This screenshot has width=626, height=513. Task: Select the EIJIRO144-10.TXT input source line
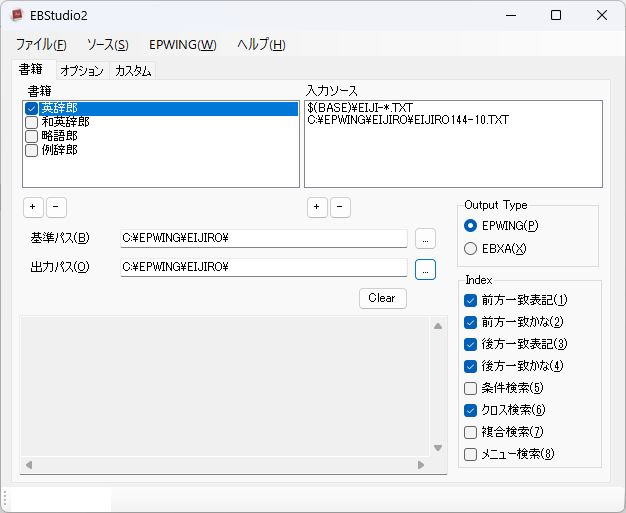click(408, 120)
